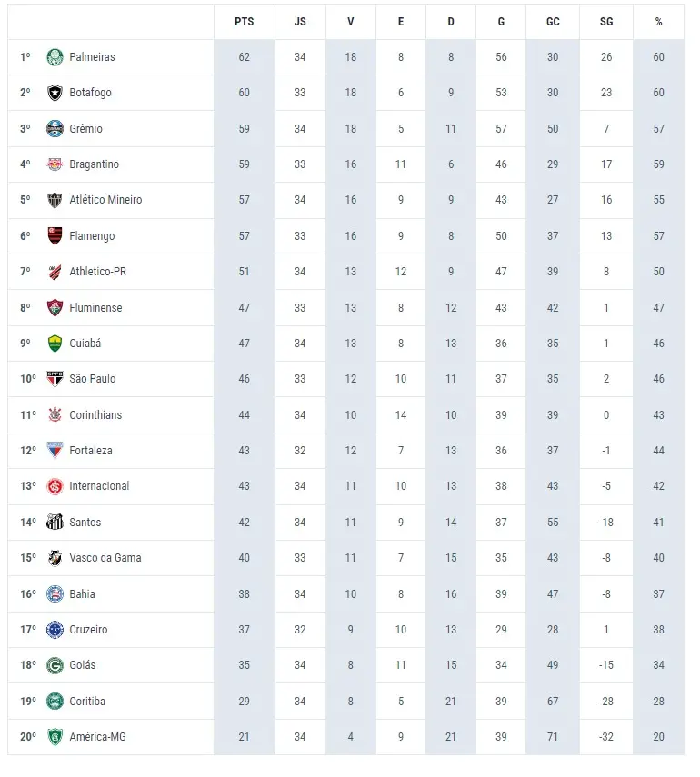700x777 pixels.
Task: Sort table by PTS column header
Action: tap(244, 22)
